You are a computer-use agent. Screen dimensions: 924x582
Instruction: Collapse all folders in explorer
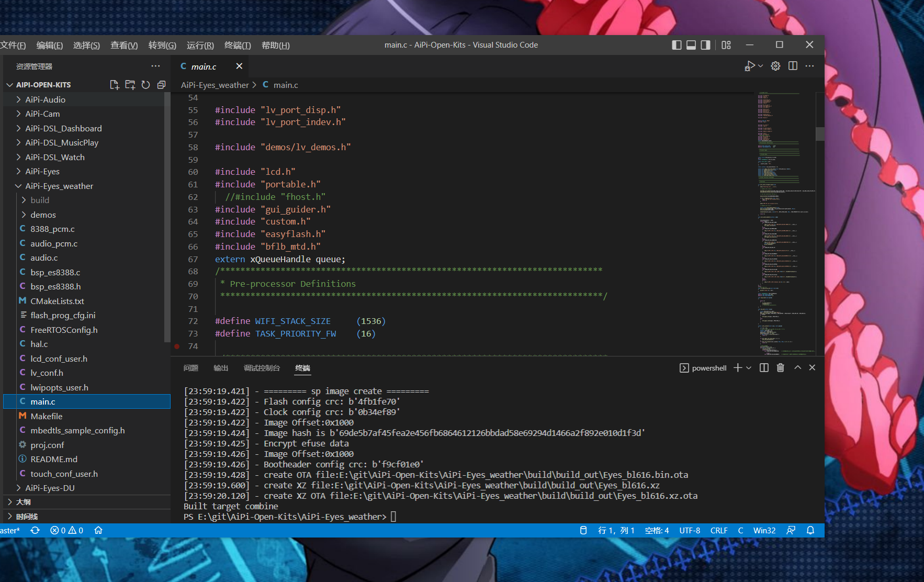[161, 85]
